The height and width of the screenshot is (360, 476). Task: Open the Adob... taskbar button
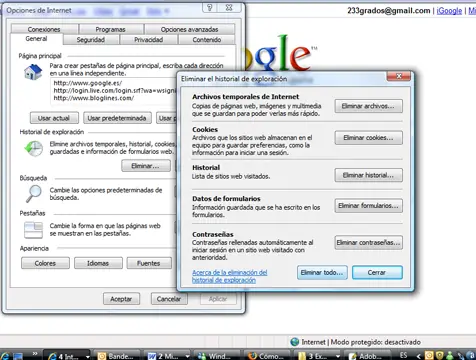pyautogui.click(x=367, y=356)
